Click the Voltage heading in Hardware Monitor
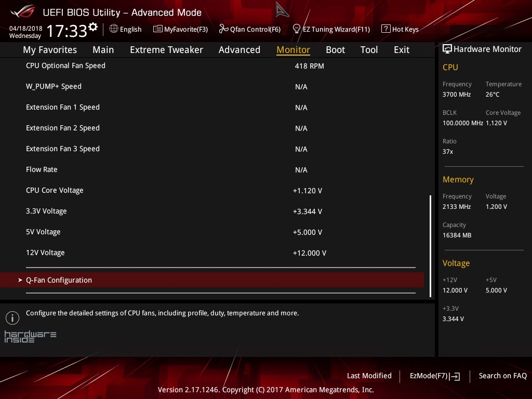This screenshot has width=532, height=399. tap(456, 263)
